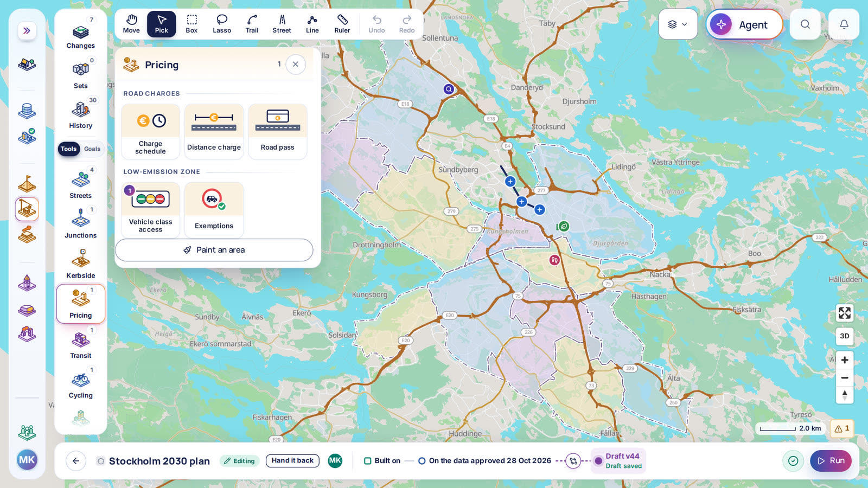
Task: Open the warnings indicator showing 1
Action: (x=842, y=428)
